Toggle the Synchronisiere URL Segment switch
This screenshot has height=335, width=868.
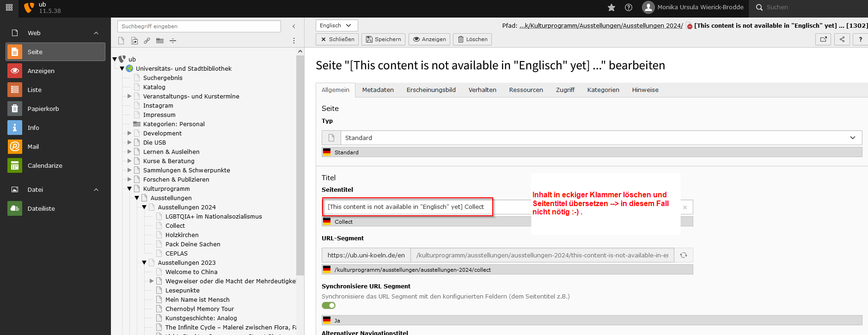[329, 305]
